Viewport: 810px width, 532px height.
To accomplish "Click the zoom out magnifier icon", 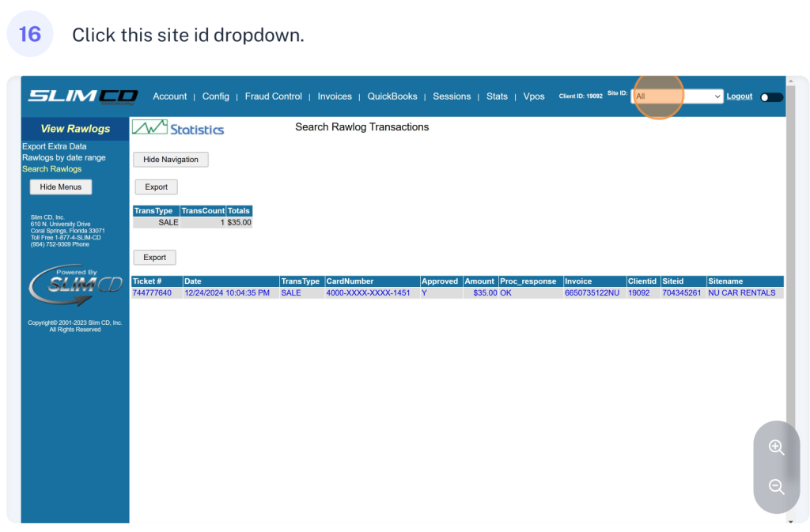I will (776, 487).
